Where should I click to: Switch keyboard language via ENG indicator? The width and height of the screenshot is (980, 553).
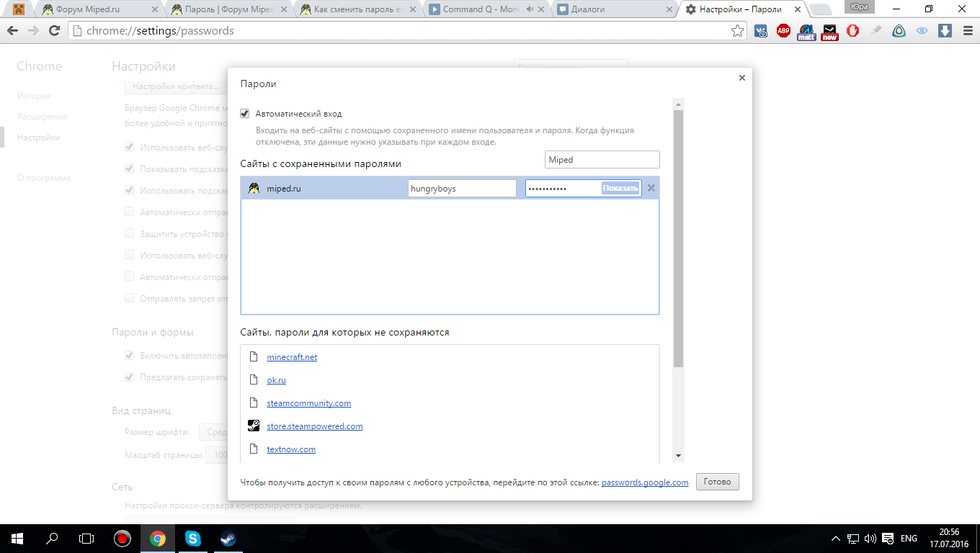(x=909, y=539)
